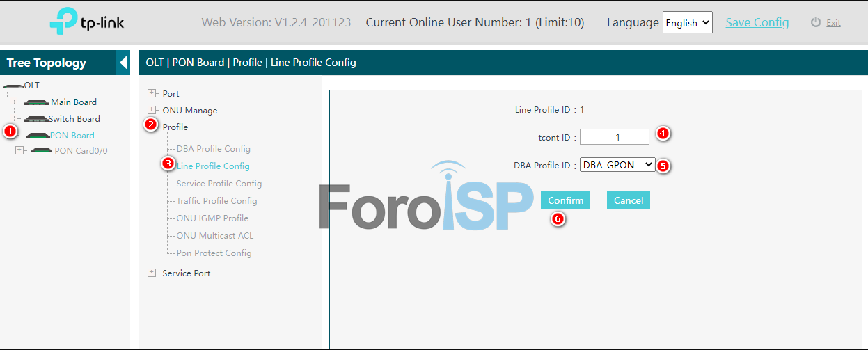Click the PON Card0/0 device icon
This screenshot has height=350, width=868.
click(x=42, y=151)
